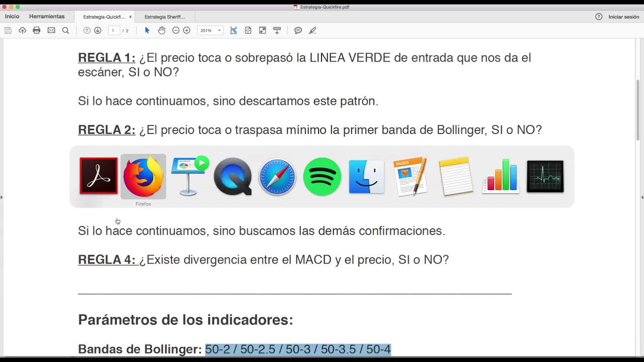Open the Inicio tab

pyautogui.click(x=12, y=17)
